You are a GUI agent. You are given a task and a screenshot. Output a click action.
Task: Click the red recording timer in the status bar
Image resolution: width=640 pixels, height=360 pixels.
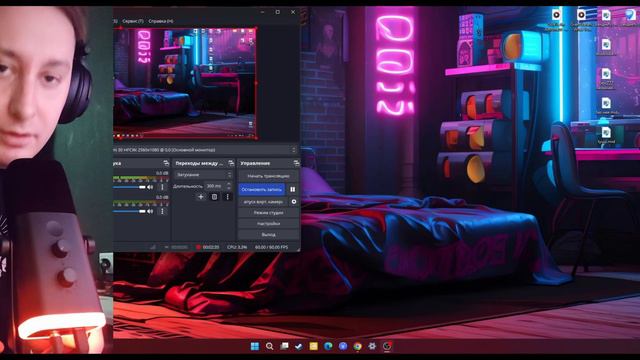pyautogui.click(x=208, y=247)
